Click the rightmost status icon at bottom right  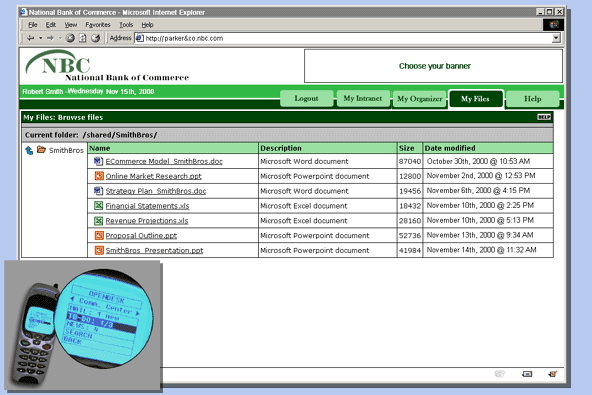[x=552, y=374]
